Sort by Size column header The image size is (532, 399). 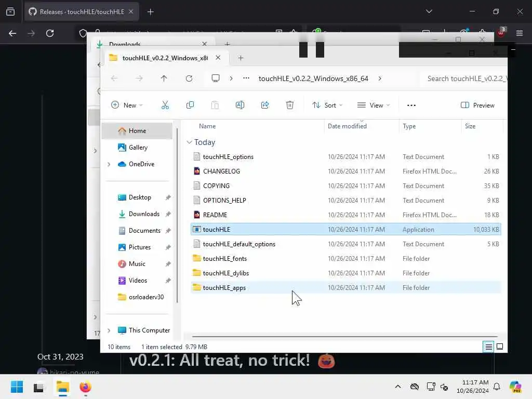(x=470, y=126)
